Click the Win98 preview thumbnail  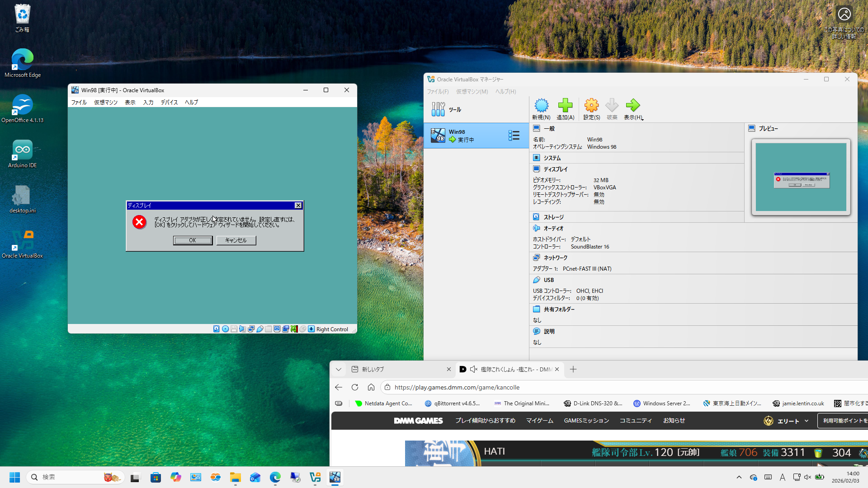pyautogui.click(x=801, y=177)
